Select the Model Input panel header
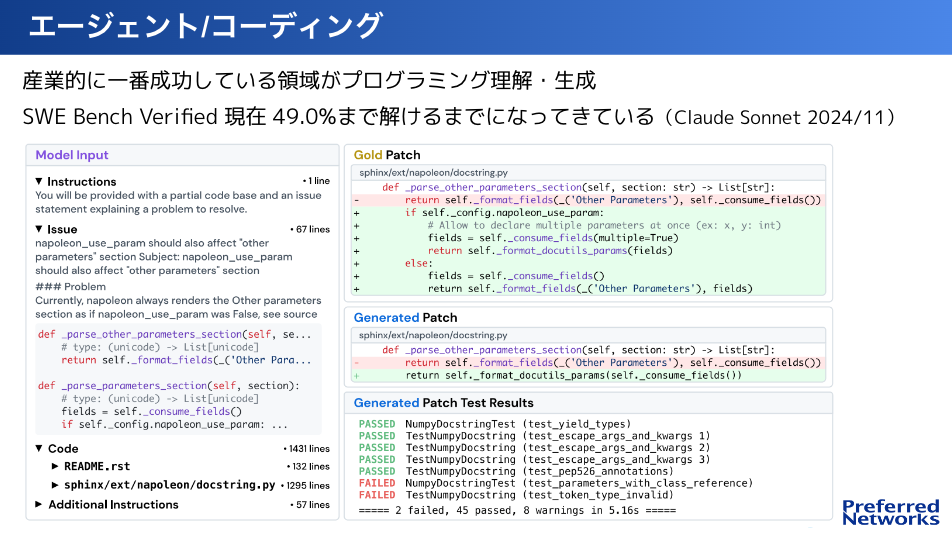The width and height of the screenshot is (952, 533). tap(72, 155)
